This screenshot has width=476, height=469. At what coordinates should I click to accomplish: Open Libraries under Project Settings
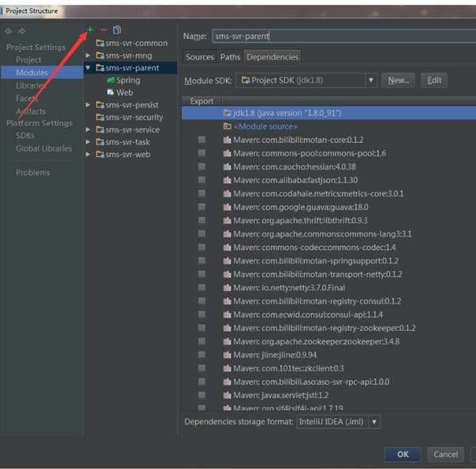[31, 86]
